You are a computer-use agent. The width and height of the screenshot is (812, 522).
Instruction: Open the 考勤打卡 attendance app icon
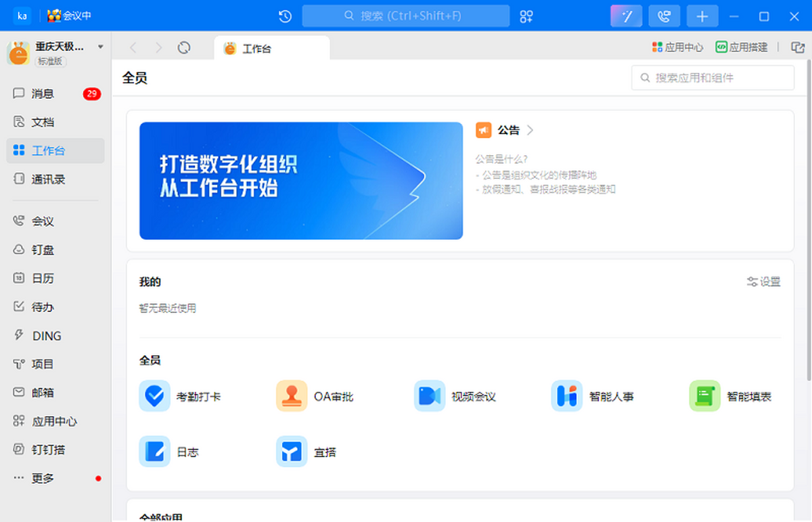154,396
